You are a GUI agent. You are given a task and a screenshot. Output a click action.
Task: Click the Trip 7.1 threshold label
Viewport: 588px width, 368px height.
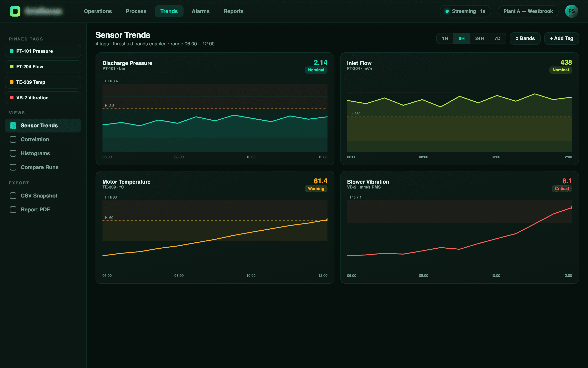click(x=355, y=197)
